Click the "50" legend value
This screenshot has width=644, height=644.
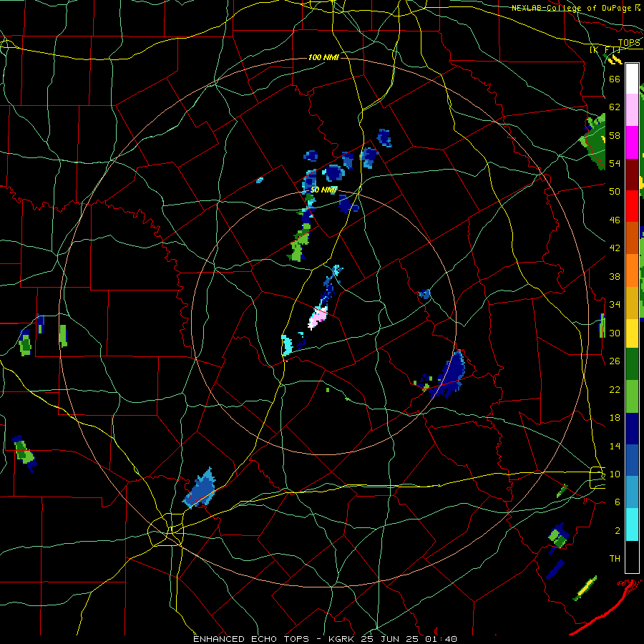[615, 191]
